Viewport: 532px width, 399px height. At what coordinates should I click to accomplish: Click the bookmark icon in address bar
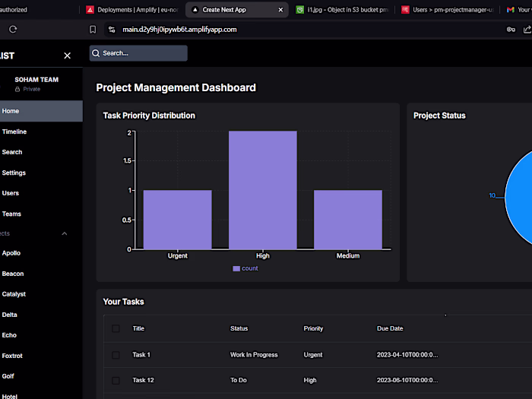[x=93, y=30]
